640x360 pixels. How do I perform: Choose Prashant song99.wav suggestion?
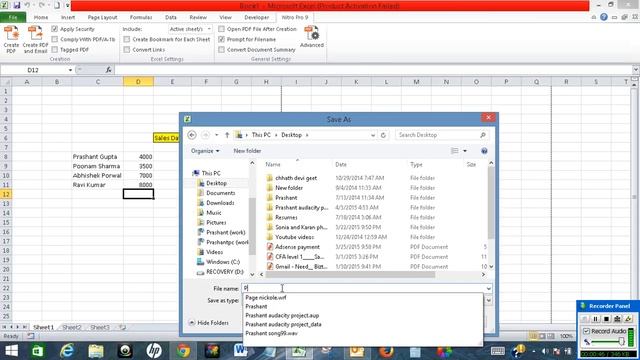[x=271, y=333]
